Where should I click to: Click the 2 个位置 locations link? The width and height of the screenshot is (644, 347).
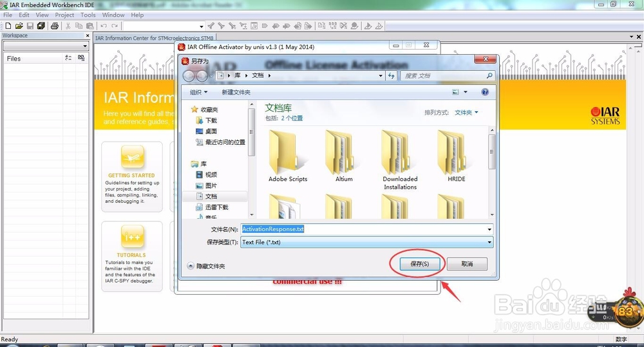point(292,118)
